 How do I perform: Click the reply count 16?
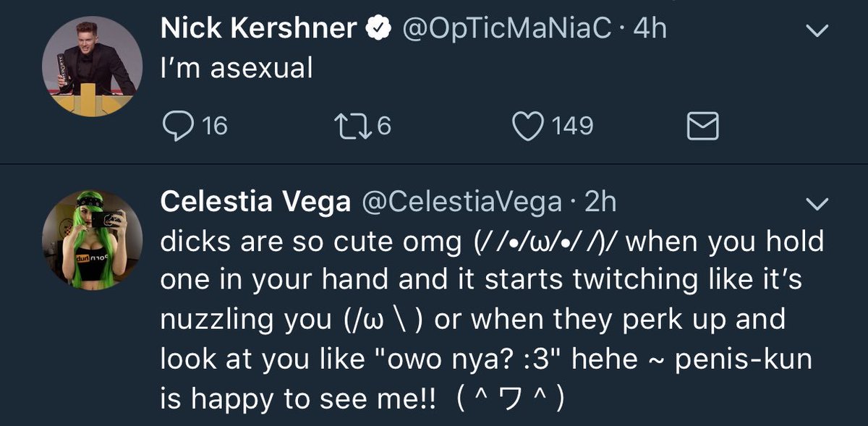coord(215,127)
